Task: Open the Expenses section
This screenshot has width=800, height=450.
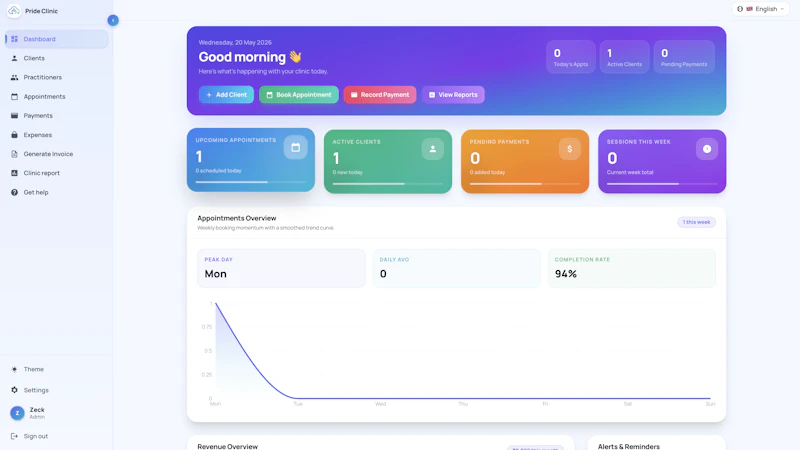Action: point(57,135)
